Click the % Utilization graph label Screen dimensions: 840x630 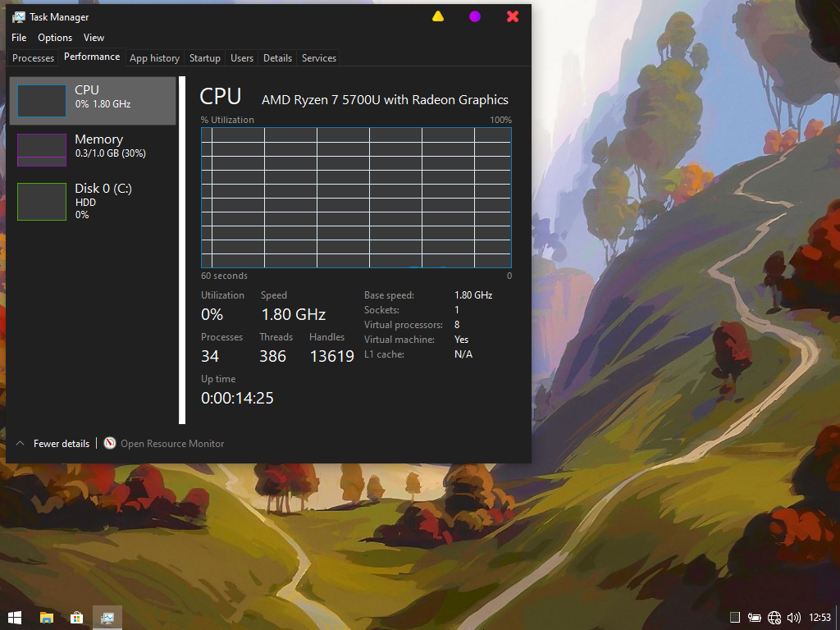point(228,120)
